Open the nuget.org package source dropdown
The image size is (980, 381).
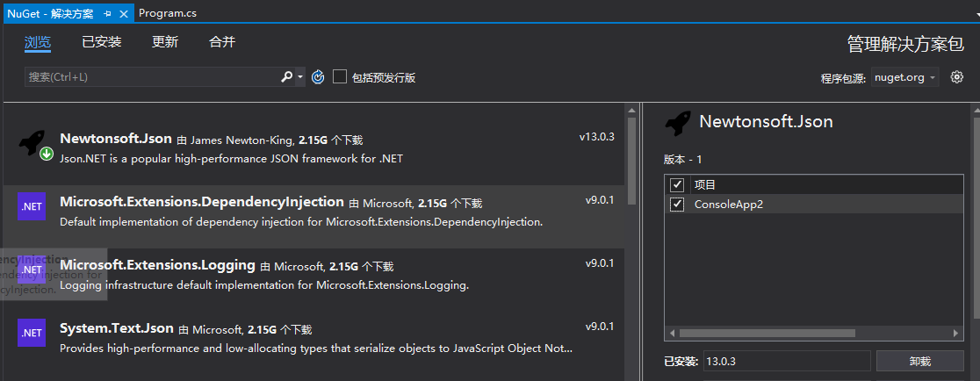pos(905,77)
